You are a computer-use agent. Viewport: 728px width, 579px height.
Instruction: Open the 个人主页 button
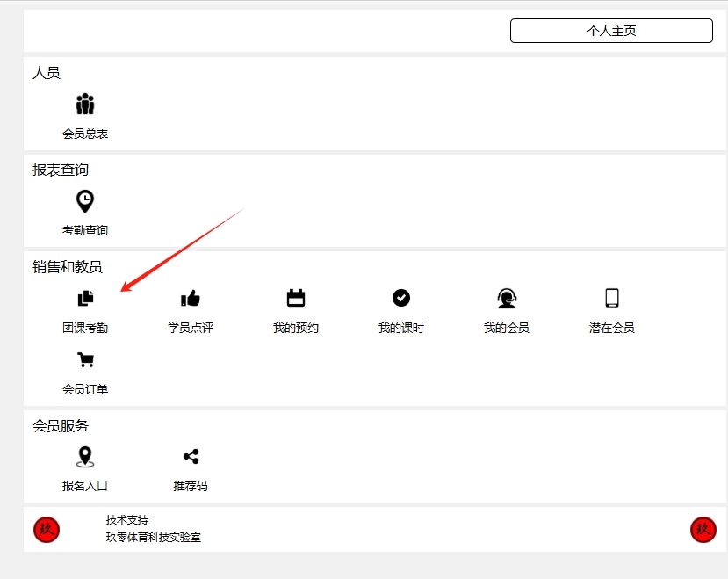pos(611,31)
